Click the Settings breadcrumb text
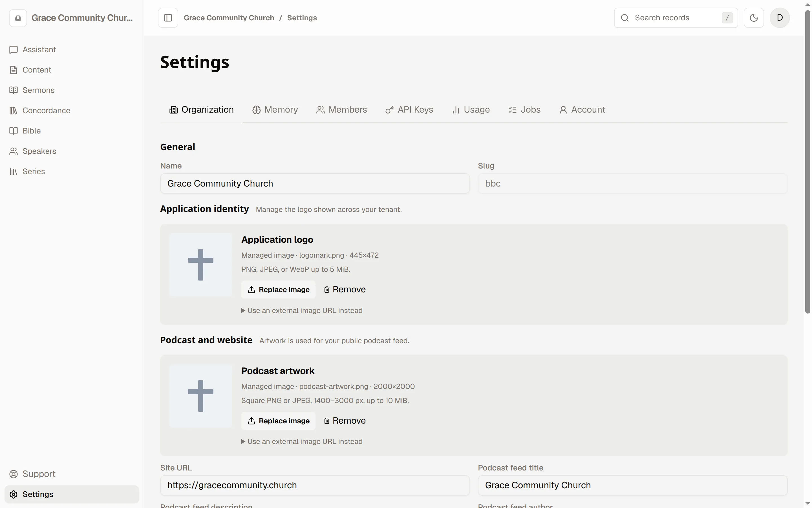Viewport: 812px width, 508px height. point(302,18)
